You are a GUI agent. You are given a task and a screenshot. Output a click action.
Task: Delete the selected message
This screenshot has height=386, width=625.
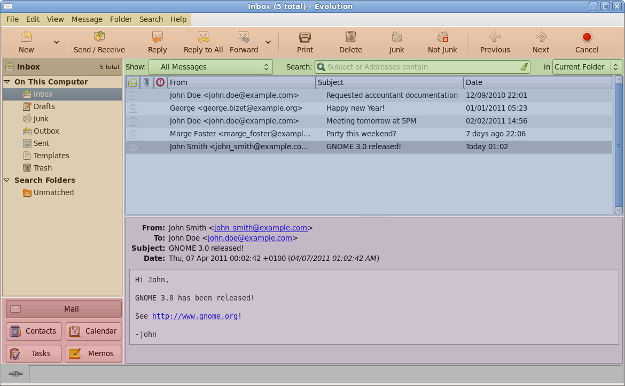pos(350,42)
